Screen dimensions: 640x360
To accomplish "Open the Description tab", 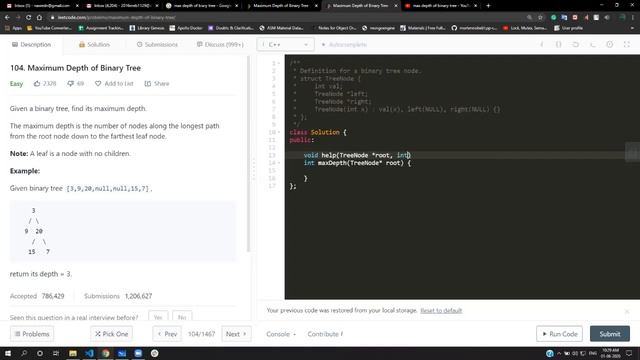I will (x=31, y=44).
